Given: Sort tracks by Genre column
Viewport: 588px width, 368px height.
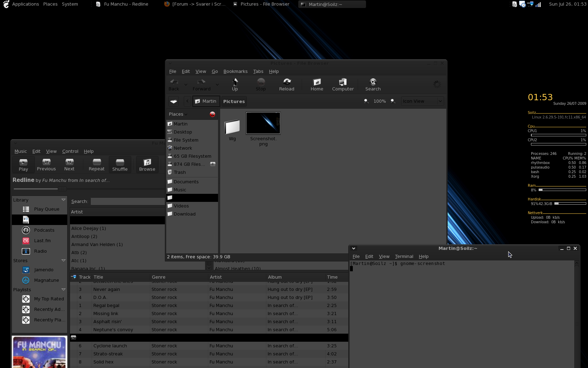Looking at the screenshot, I should [x=179, y=277].
